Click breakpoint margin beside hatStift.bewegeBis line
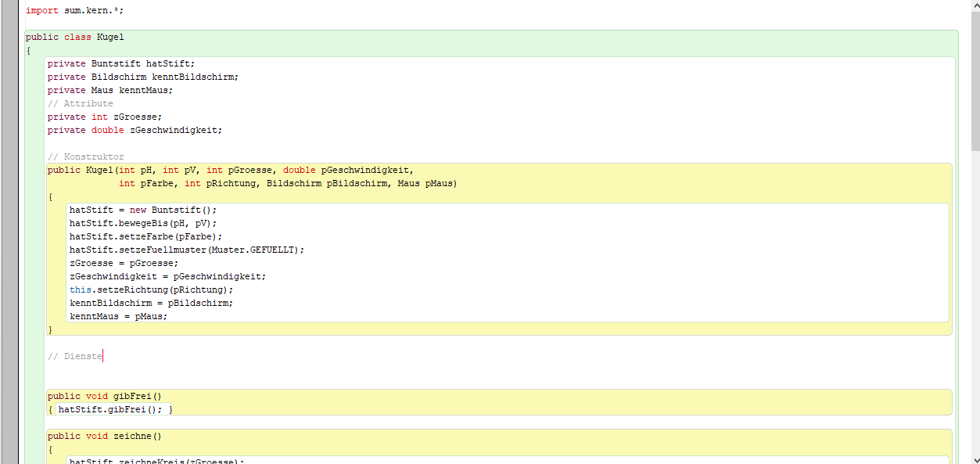The image size is (980, 464). coord(9,223)
